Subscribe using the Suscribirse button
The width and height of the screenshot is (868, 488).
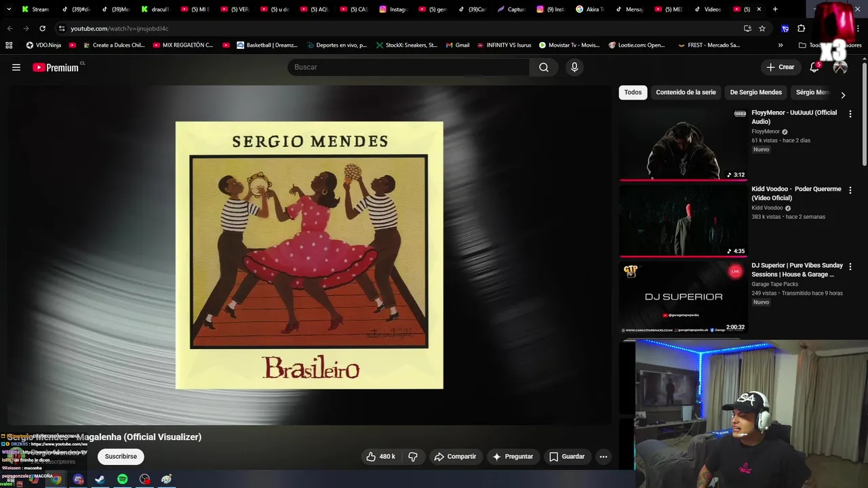(x=121, y=457)
